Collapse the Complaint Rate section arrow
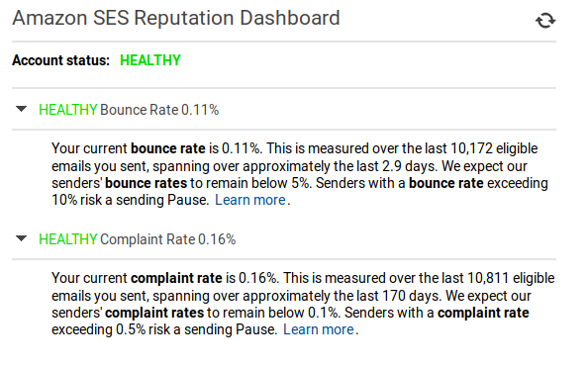588x368 pixels. point(22,238)
